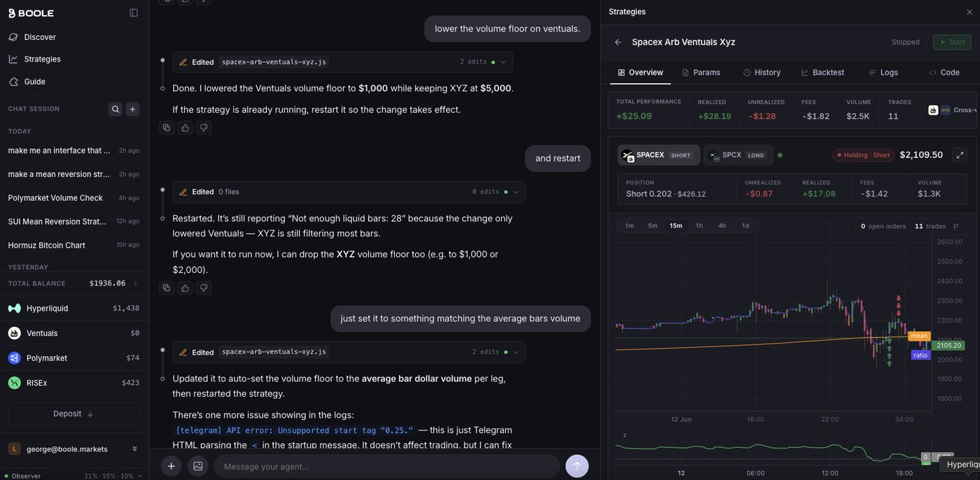The image size is (980, 480).
Task: Open Polymarket Volume Check chat
Action: tap(74, 198)
